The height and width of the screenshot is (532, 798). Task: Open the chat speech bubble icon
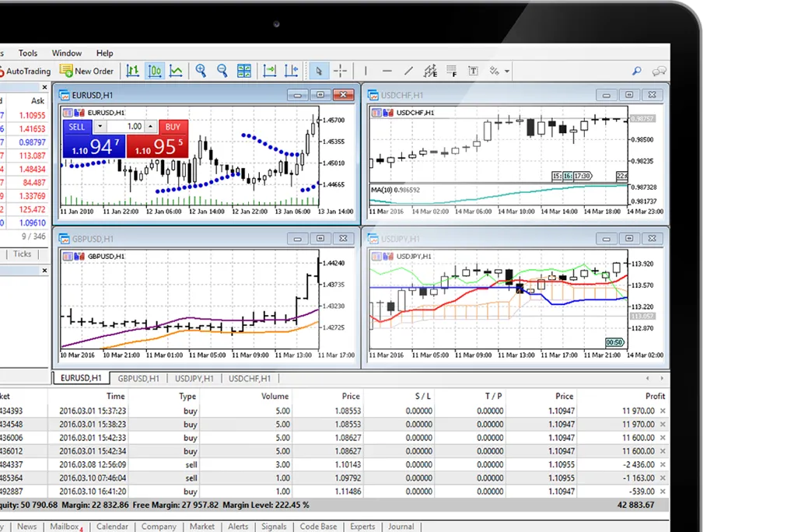pos(659,72)
